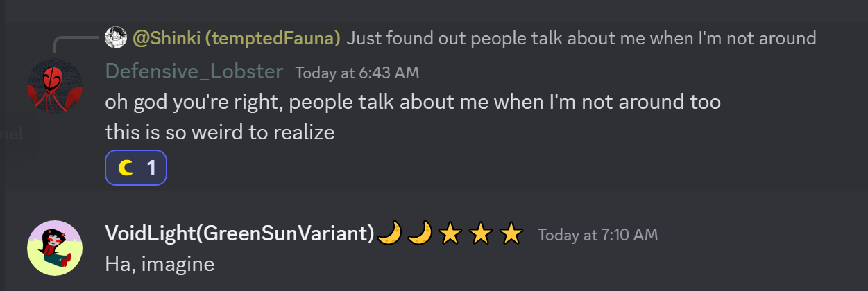Click the first star emoji in VoidLight's name

(x=450, y=234)
